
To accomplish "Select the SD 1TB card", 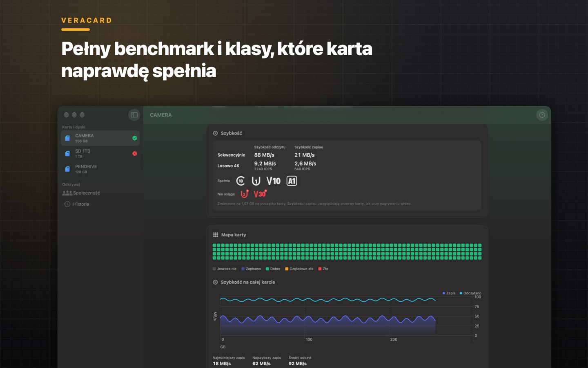I will tap(100, 154).
